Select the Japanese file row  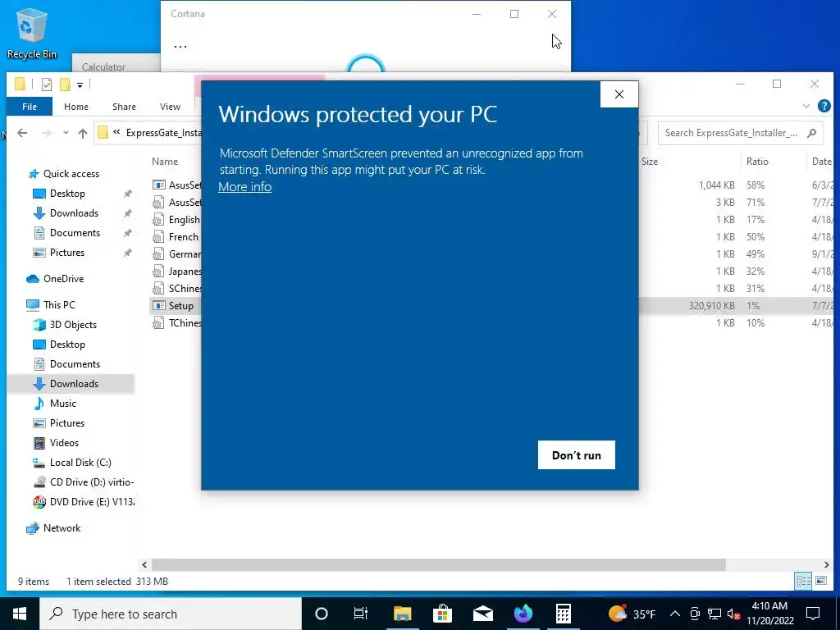[x=185, y=272]
